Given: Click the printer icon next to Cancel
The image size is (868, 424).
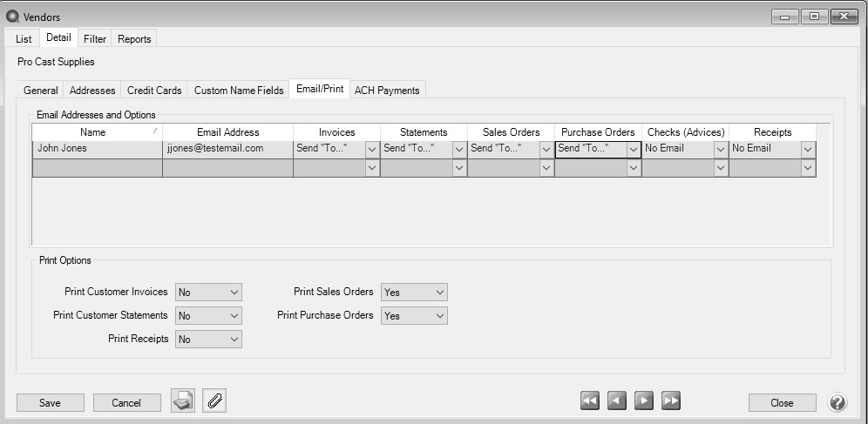Looking at the screenshot, I should [x=183, y=401].
